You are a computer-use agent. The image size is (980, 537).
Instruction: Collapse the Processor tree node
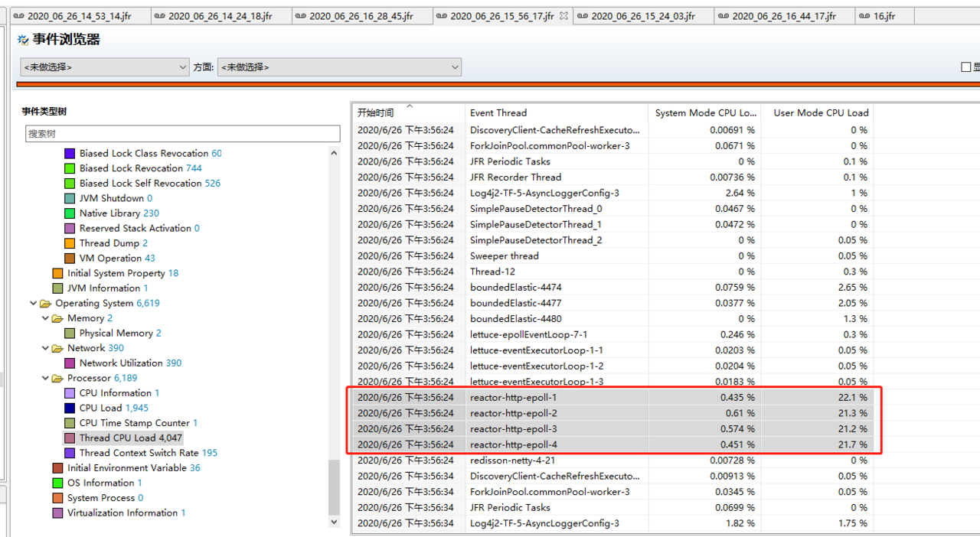(x=45, y=379)
